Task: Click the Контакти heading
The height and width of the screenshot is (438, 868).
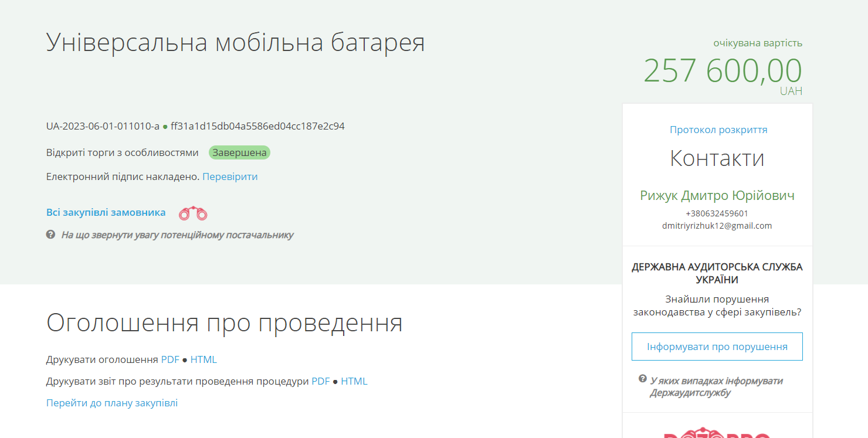Action: (717, 158)
